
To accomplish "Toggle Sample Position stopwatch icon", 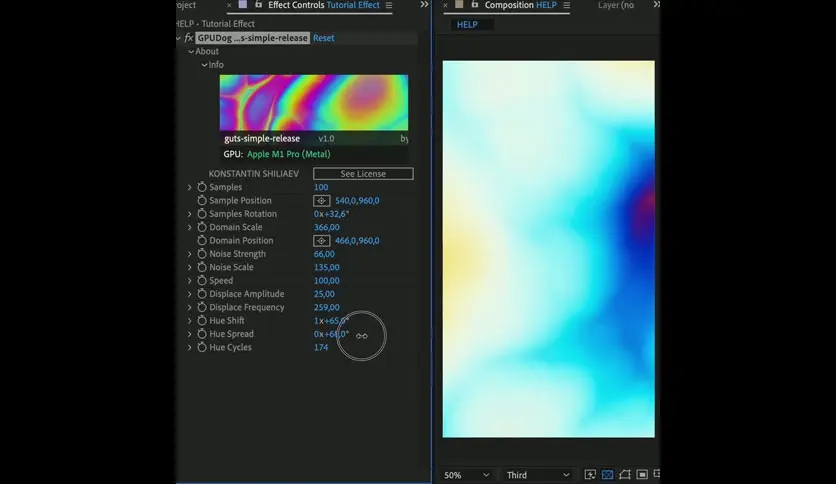I will (202, 200).
